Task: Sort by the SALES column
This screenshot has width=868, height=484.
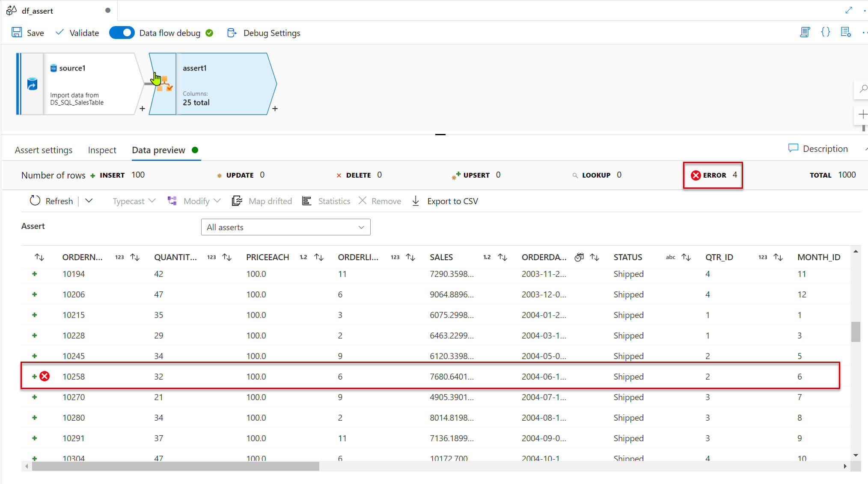Action: pyautogui.click(x=502, y=257)
